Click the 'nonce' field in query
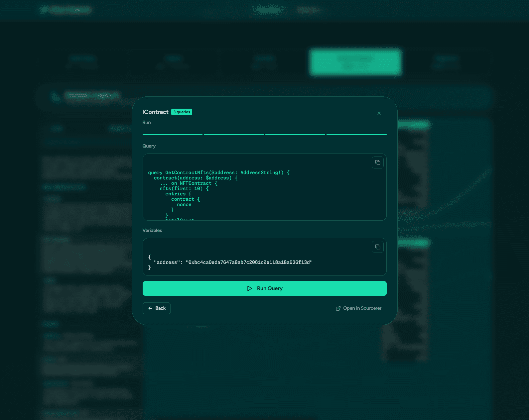This screenshot has height=420, width=529. tap(184, 204)
